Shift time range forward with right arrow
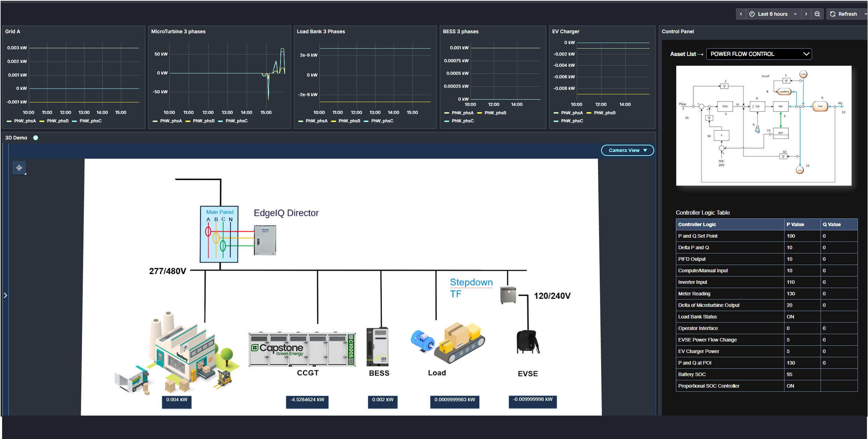868x439 pixels. click(806, 14)
